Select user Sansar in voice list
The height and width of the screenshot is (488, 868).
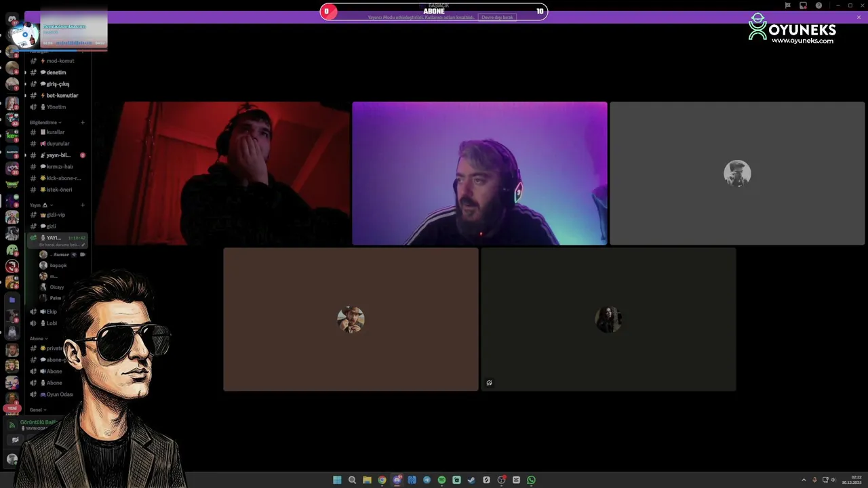61,255
